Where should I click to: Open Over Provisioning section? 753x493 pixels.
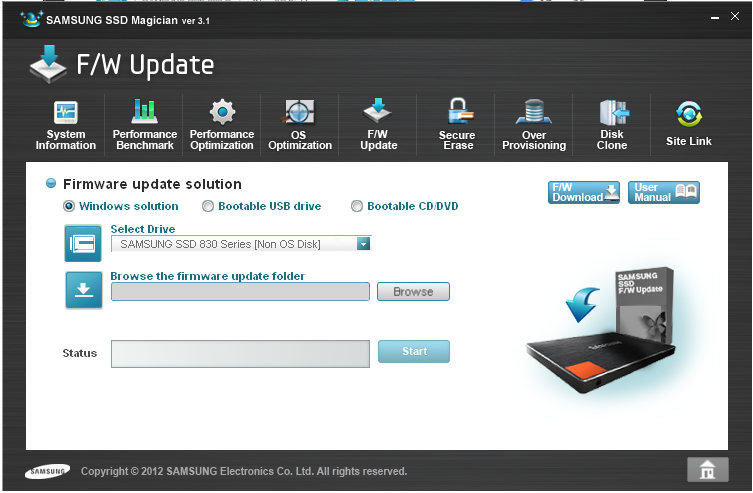click(x=534, y=125)
